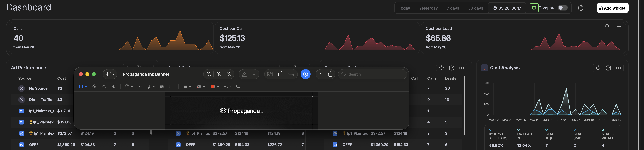Image resolution: width=644 pixels, height=150 pixels.
Task: Remove the No Source row filter
Action: (21, 88)
